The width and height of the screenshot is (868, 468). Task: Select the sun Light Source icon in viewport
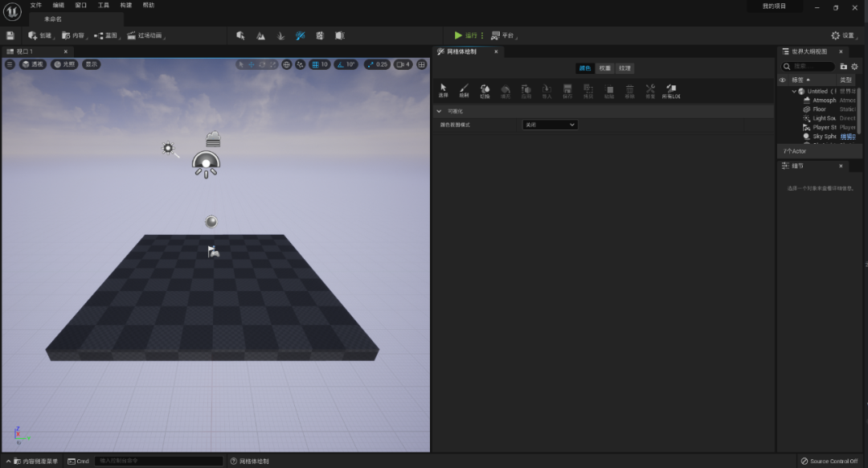168,148
